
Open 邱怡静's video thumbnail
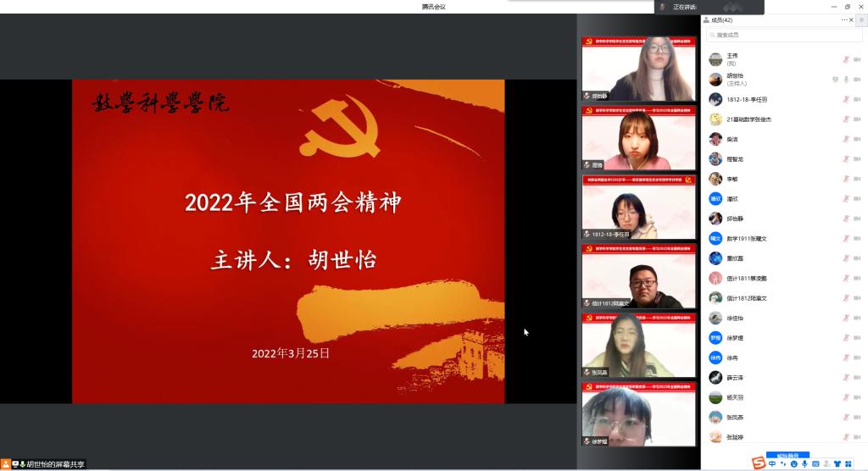coord(638,69)
